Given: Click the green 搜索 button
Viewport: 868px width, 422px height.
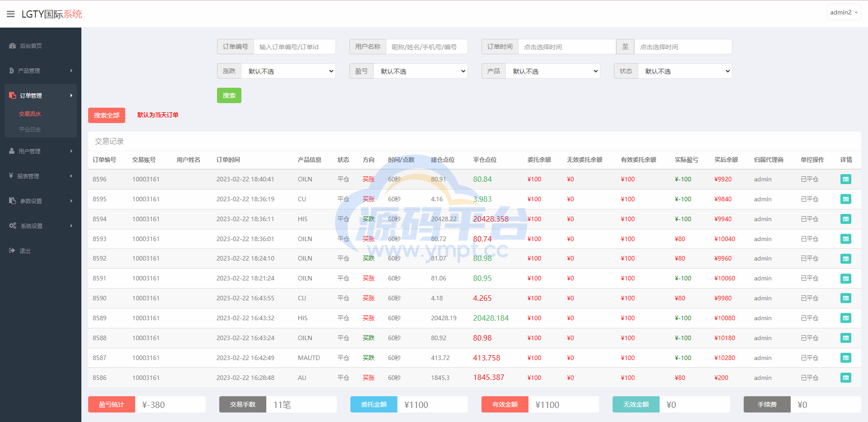Looking at the screenshot, I should [x=229, y=95].
